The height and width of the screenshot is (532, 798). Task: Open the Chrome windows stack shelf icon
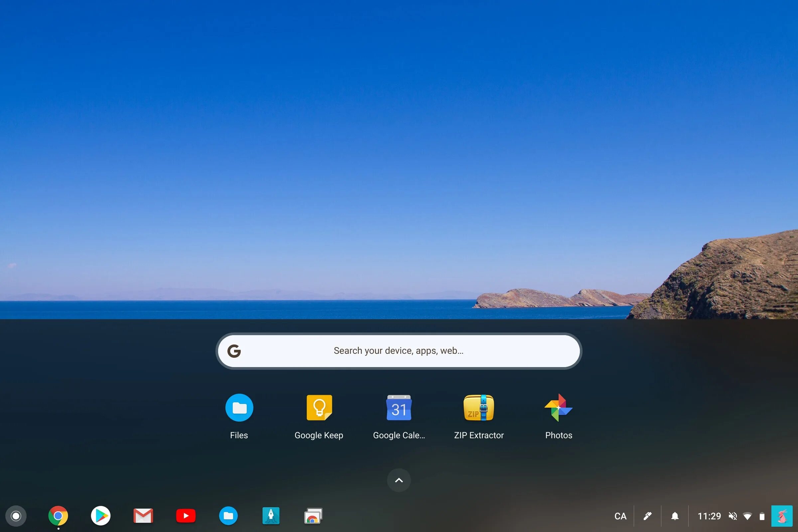pos(313,516)
